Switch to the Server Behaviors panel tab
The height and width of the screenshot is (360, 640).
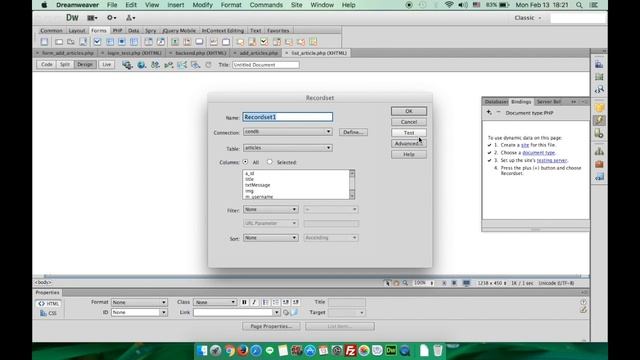point(549,102)
